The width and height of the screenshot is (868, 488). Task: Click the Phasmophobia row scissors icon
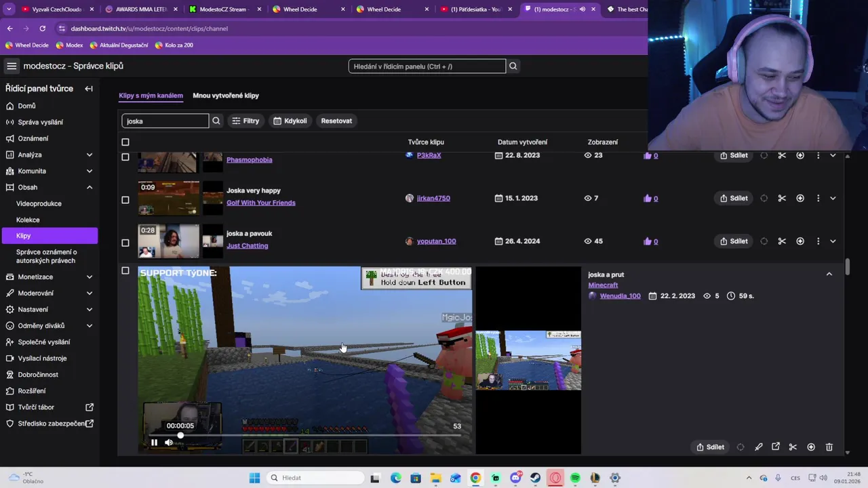[782, 156]
